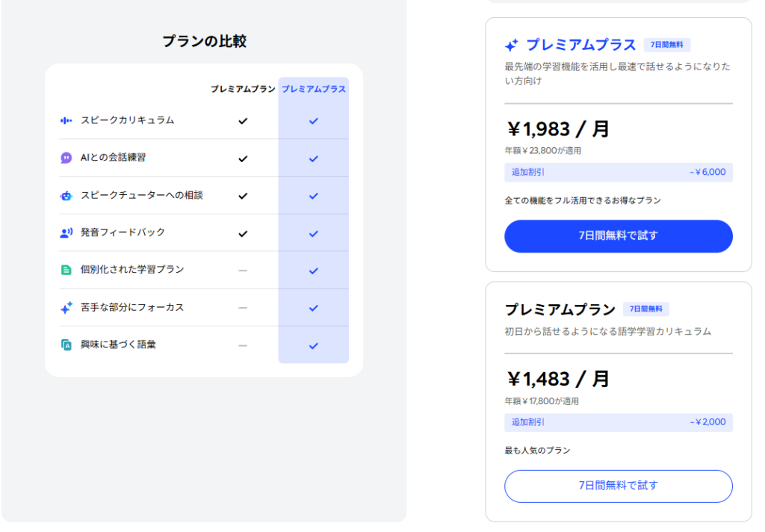This screenshot has height=532, width=765.
Task: Select the プレミアムプラン column header
Action: (242, 89)
